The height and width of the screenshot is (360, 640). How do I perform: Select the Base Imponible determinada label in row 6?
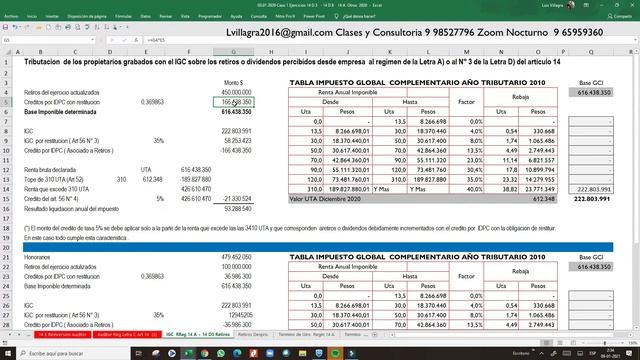(x=60, y=112)
